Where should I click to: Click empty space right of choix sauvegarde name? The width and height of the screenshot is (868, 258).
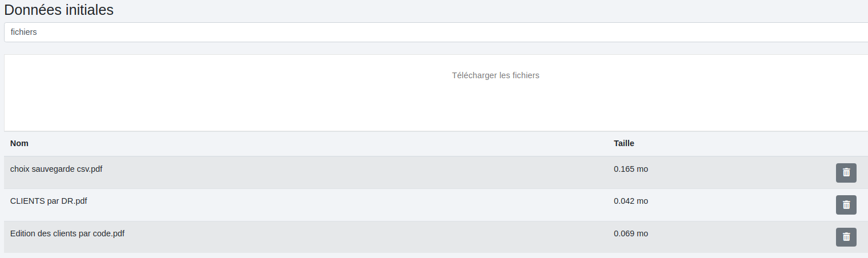[x=343, y=172]
